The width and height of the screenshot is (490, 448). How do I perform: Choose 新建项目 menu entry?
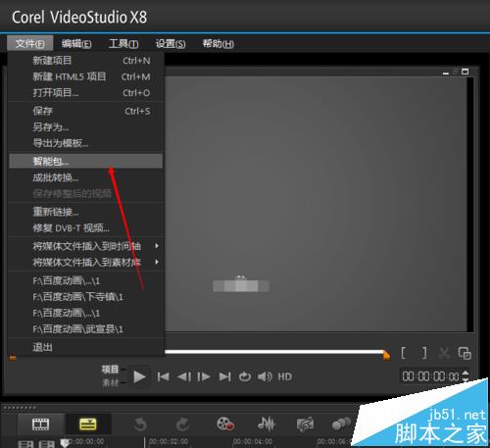pos(85,61)
